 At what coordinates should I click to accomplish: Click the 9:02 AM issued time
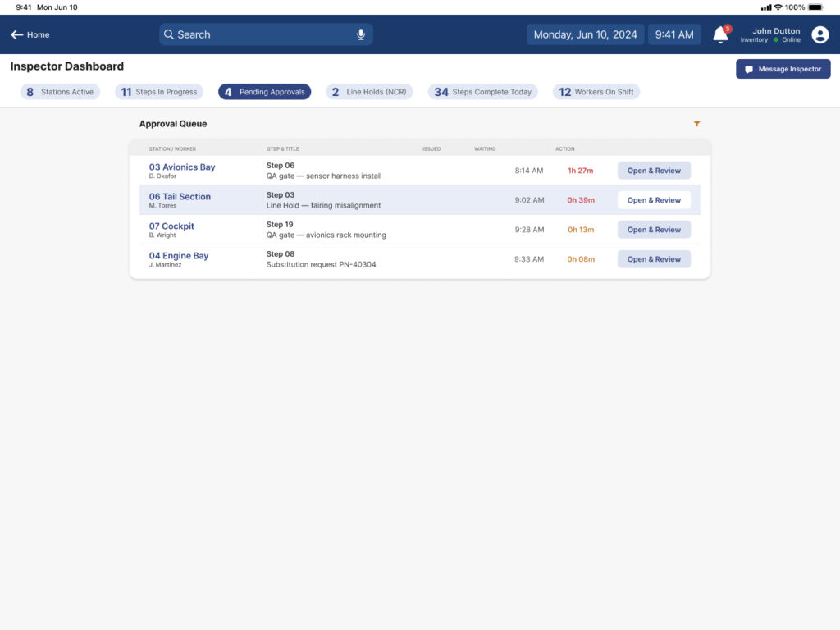[529, 200]
